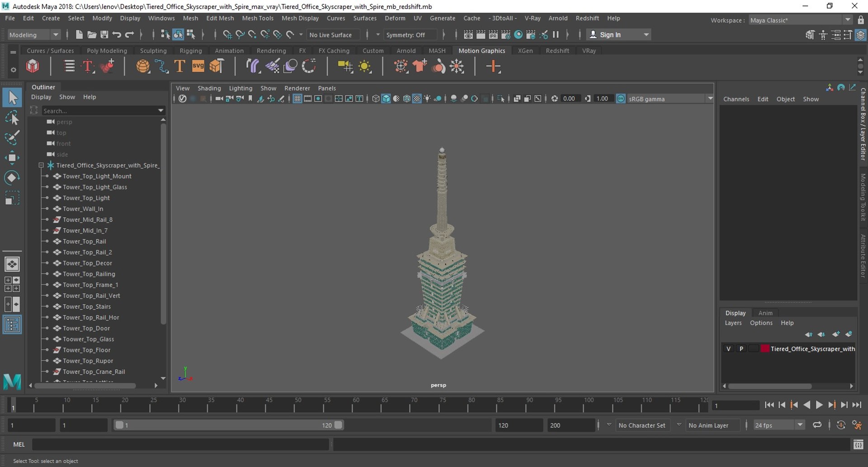Switch to the Poly Modeling shelf tab
Screen dimensions: 868x467
[x=107, y=51]
